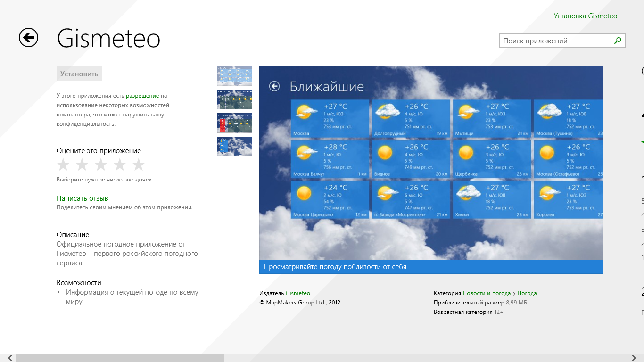Screen dimensions: 644x362
Task: Open Написать отзыв to write a review
Action: [x=83, y=198]
